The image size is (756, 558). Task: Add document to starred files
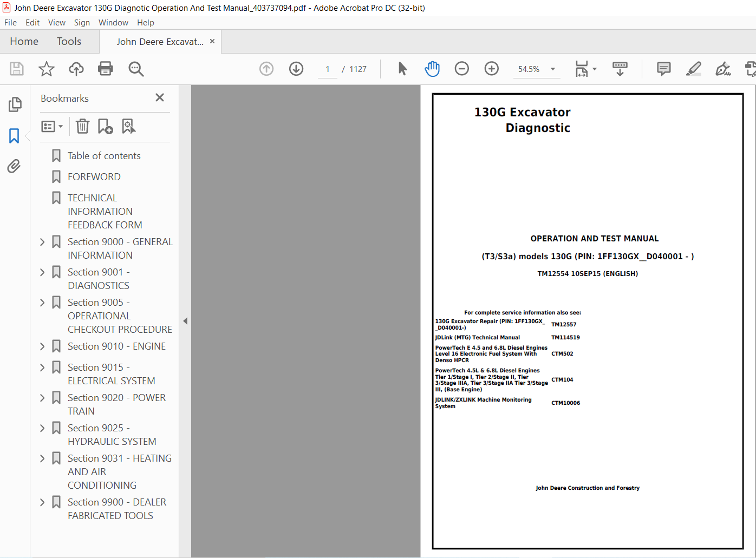coord(47,69)
